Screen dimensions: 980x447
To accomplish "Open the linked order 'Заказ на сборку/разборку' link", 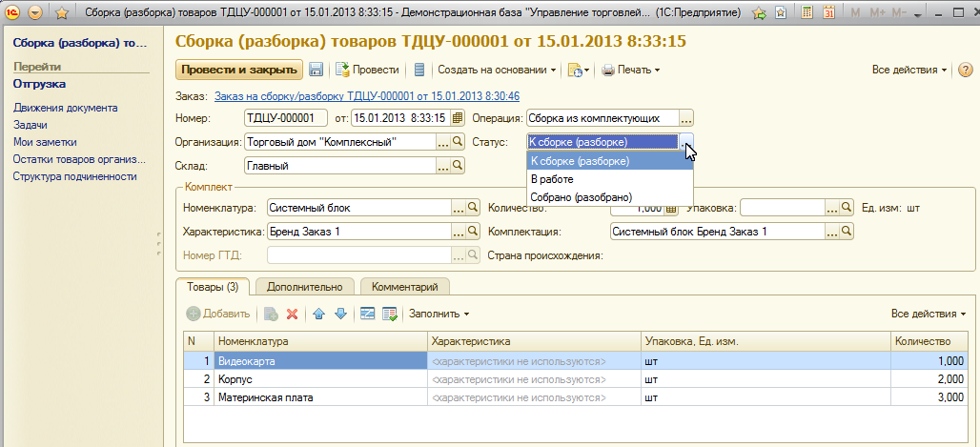I will click(367, 96).
